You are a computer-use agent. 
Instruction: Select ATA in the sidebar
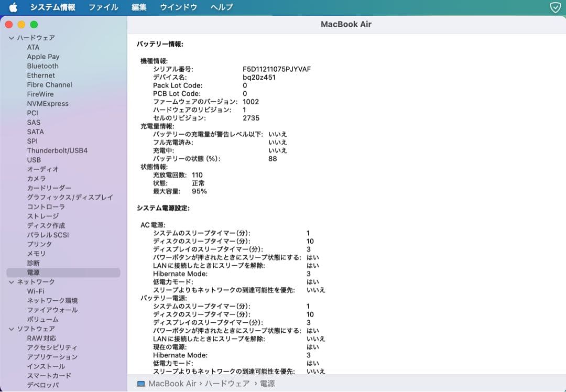coord(33,47)
